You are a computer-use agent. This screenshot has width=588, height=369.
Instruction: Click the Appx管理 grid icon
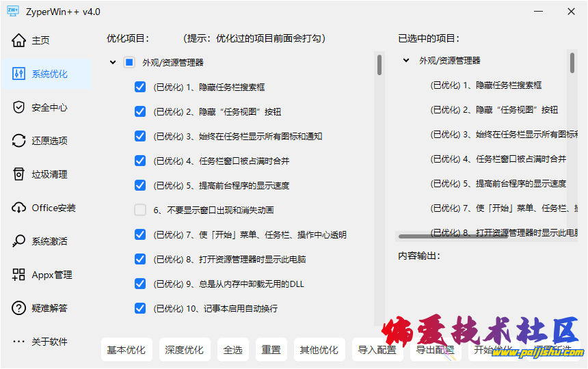click(x=19, y=275)
